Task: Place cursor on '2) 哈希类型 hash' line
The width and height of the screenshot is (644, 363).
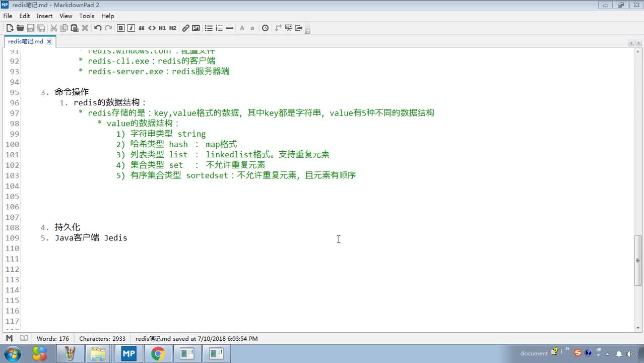Action: [x=176, y=144]
